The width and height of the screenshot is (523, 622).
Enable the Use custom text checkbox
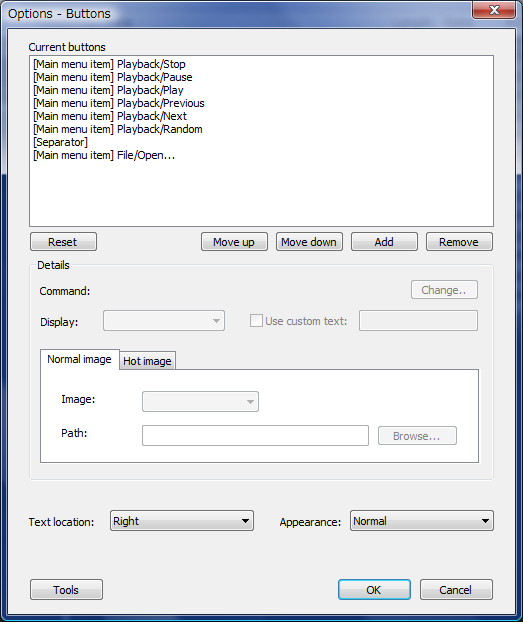[x=256, y=321]
